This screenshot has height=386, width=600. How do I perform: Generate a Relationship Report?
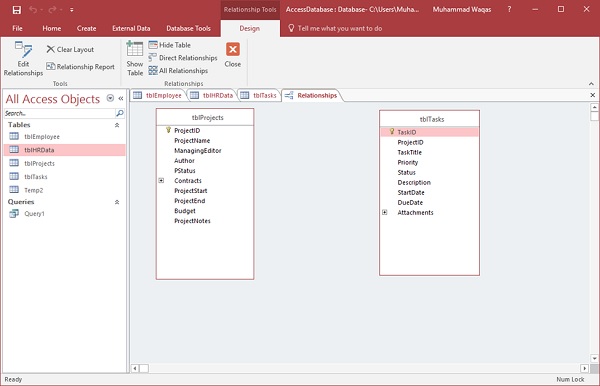pos(80,67)
